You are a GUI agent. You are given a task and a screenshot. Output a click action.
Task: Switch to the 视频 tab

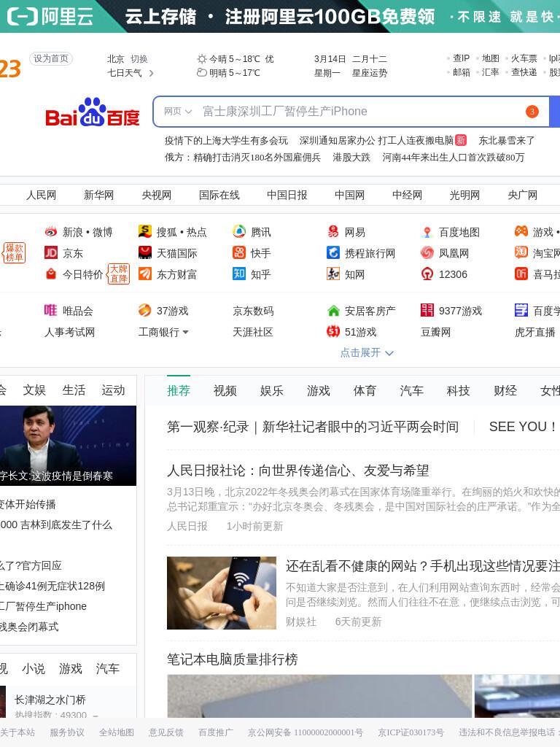pyautogui.click(x=225, y=391)
